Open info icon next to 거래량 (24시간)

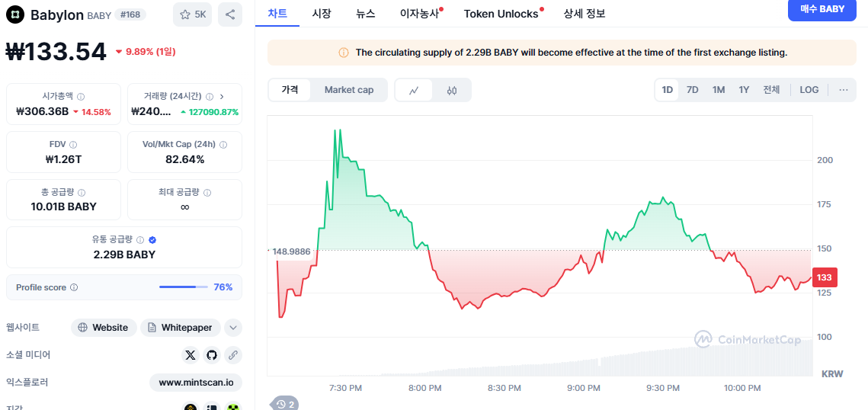(209, 96)
